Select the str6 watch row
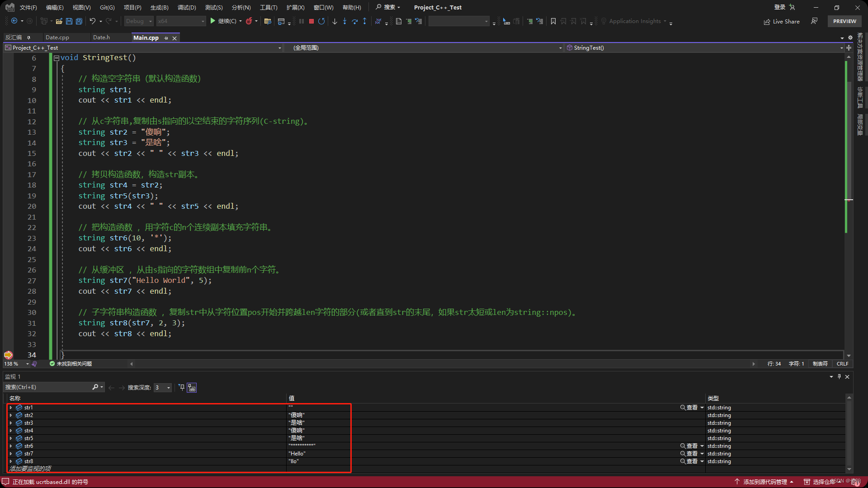Screen dimensions: 868x488 tap(426, 446)
